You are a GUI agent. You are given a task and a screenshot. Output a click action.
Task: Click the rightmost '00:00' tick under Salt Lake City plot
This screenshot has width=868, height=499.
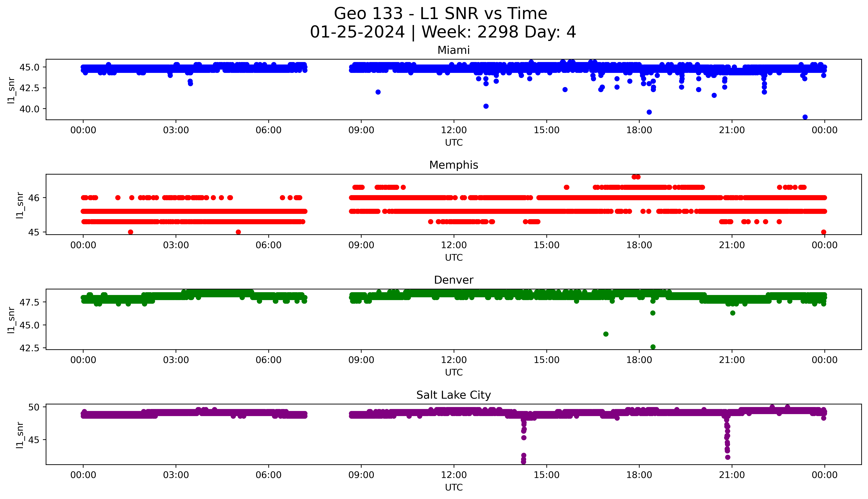point(825,475)
